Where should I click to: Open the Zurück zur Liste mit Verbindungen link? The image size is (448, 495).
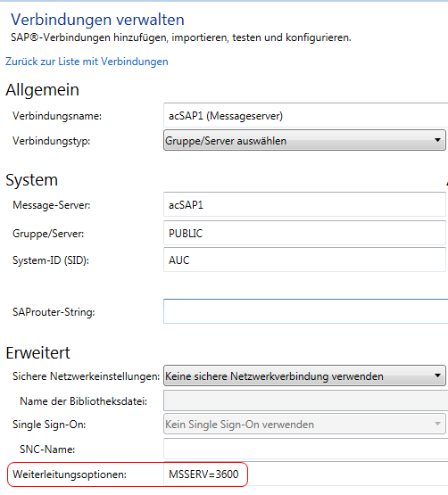click(x=87, y=62)
